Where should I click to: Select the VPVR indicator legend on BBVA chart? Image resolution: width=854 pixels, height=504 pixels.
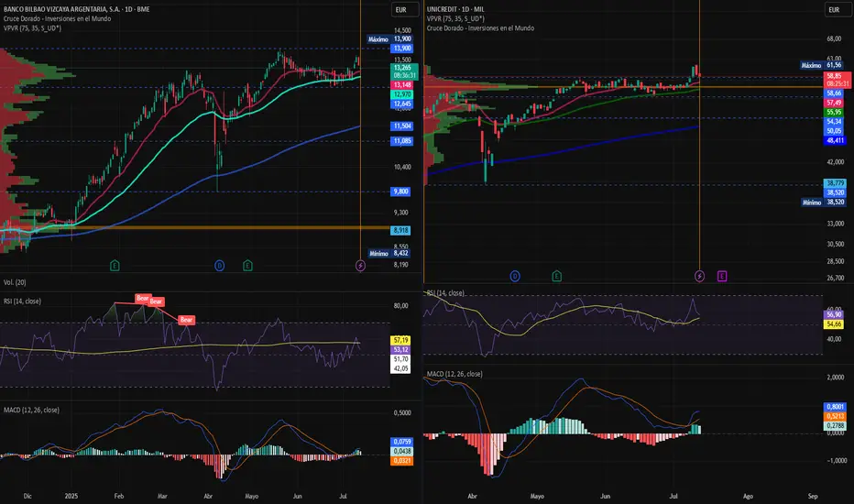pyautogui.click(x=32, y=27)
